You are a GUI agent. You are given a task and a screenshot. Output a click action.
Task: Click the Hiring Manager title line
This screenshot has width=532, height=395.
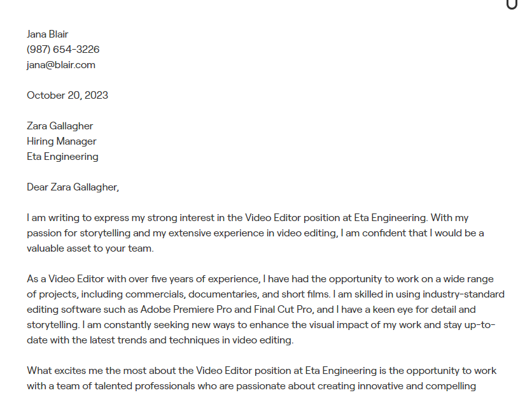[x=62, y=141]
